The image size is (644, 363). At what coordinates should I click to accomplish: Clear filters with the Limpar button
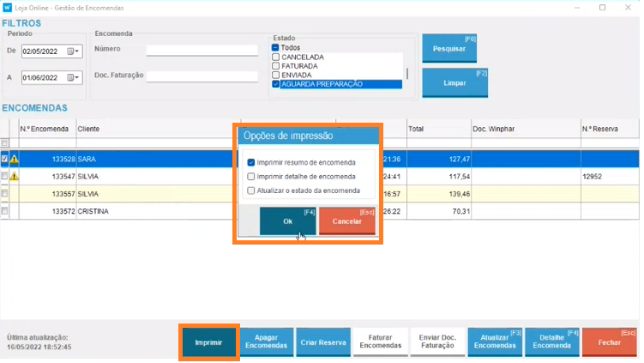click(454, 83)
